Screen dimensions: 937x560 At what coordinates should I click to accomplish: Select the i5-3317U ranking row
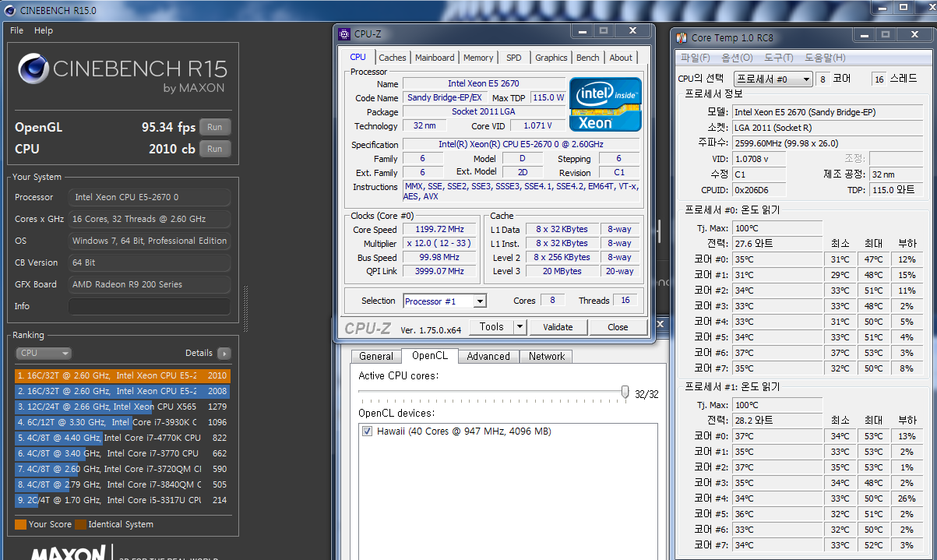pyautogui.click(x=123, y=500)
